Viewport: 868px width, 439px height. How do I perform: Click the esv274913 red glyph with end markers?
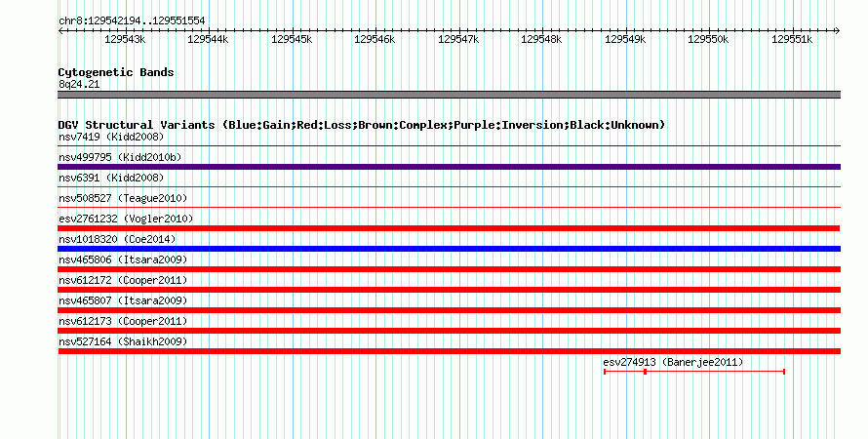(694, 372)
